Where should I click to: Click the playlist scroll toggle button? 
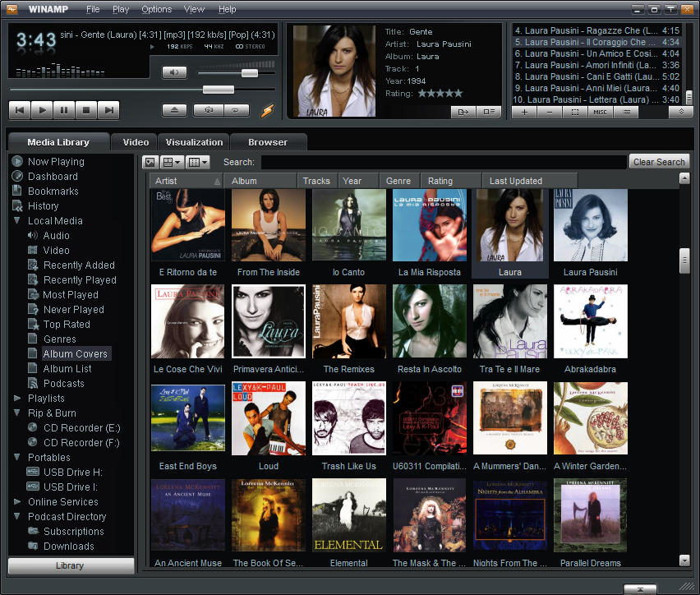coord(681,112)
